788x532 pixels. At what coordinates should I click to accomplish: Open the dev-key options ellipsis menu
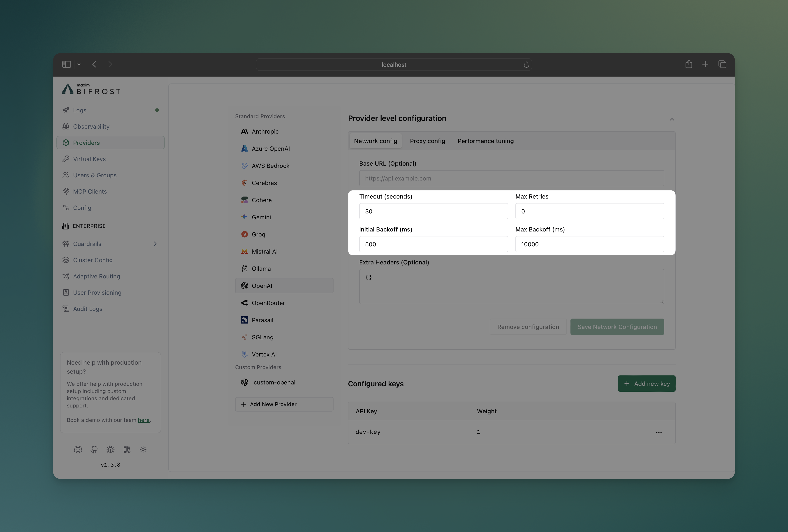pos(659,432)
